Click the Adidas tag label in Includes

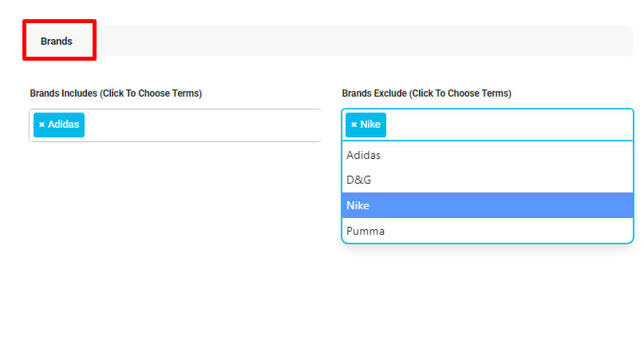coord(63,125)
